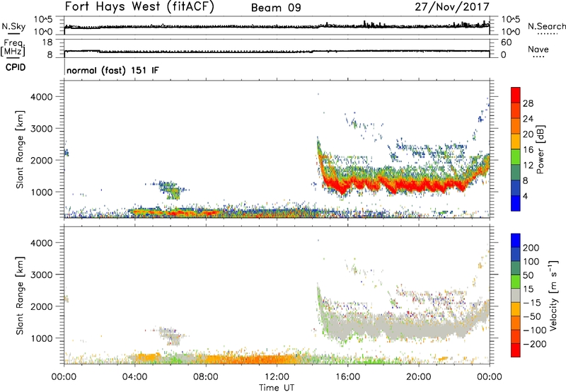Click the '08:00' time axis label
Screen dimensions: 566x392
coord(205,377)
